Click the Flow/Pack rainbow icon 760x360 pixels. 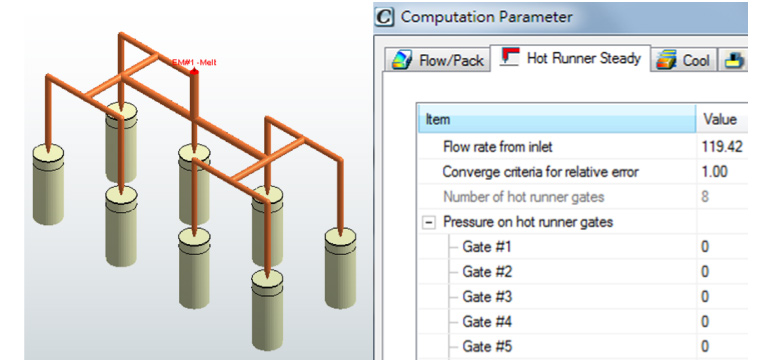click(402, 61)
